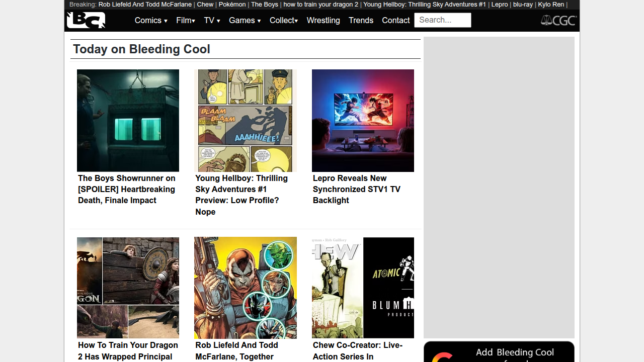Read Chew Co-Creator Live-Action Series headline
The image size is (644, 362).
click(358, 351)
